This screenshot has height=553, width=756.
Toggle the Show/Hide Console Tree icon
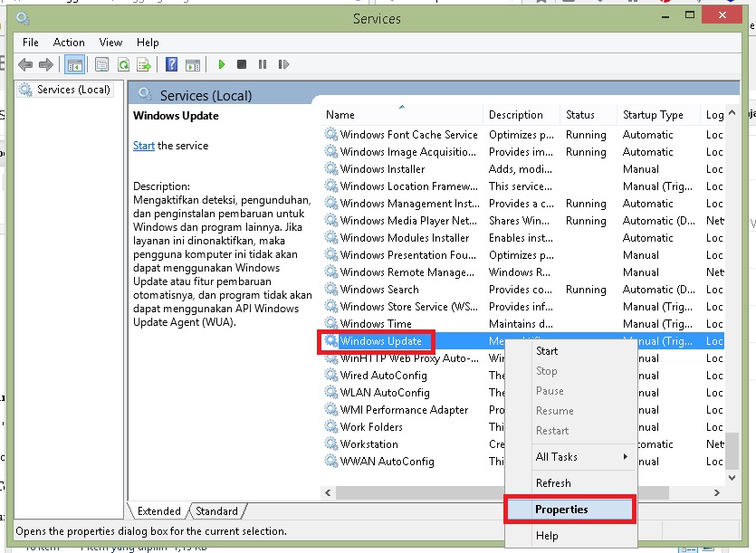[x=74, y=63]
